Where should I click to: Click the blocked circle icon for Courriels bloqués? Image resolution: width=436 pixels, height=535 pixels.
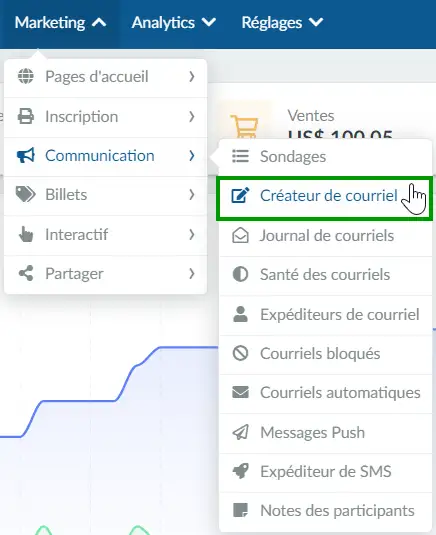(241, 353)
